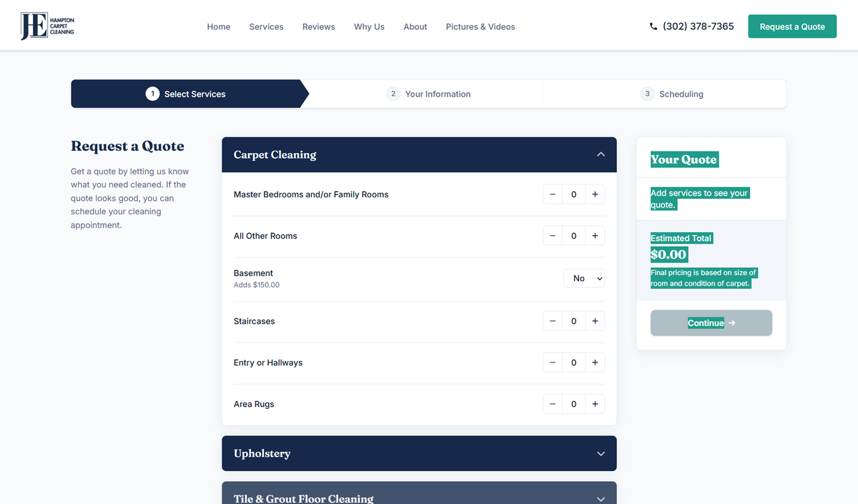This screenshot has width=858, height=504.
Task: Click the Hampton Carpet Cleaning logo
Action: tap(47, 26)
